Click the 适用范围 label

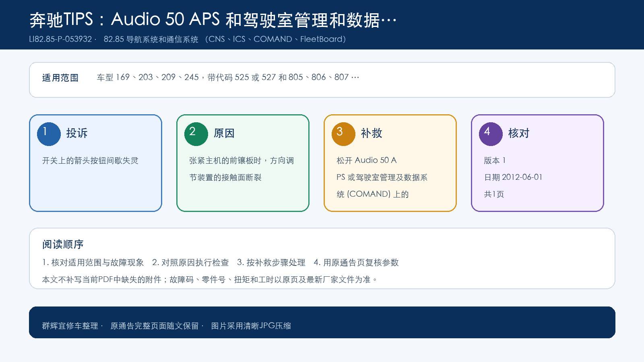tap(60, 78)
